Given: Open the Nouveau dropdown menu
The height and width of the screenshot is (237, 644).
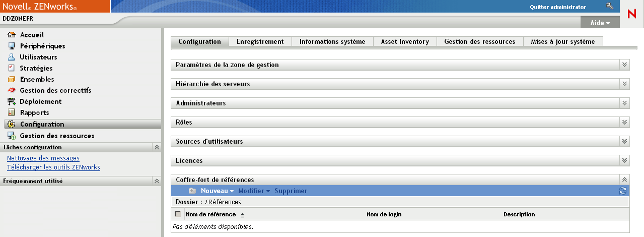Looking at the screenshot, I should click(217, 191).
